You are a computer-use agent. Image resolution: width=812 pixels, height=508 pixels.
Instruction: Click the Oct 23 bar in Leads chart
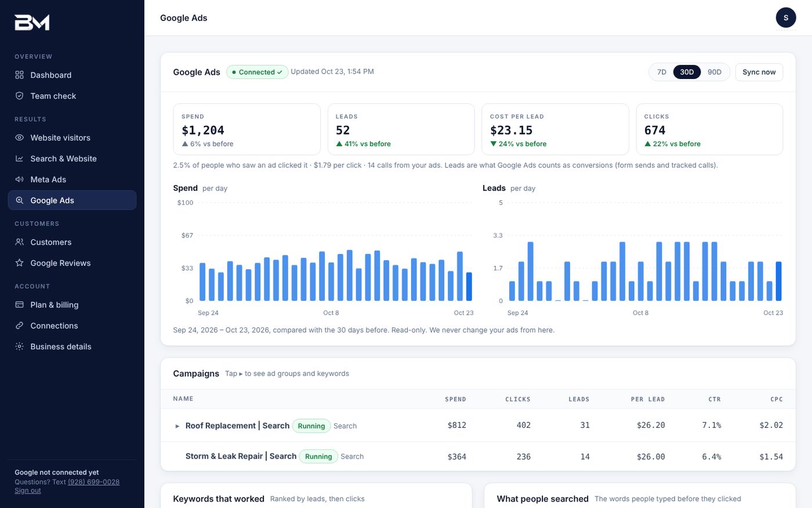pos(778,281)
